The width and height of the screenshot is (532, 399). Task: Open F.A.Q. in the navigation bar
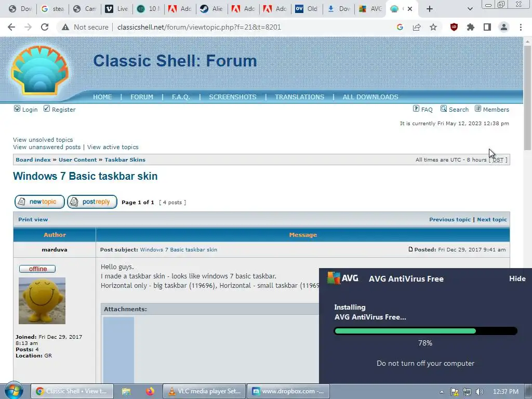coord(181,97)
